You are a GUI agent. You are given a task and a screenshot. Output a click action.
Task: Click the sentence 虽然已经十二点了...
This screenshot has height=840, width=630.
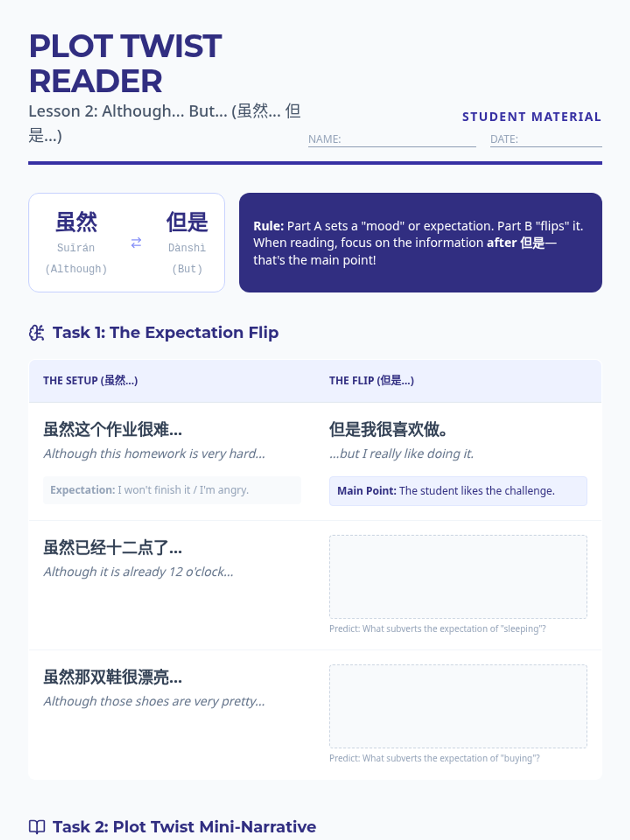tap(112, 548)
